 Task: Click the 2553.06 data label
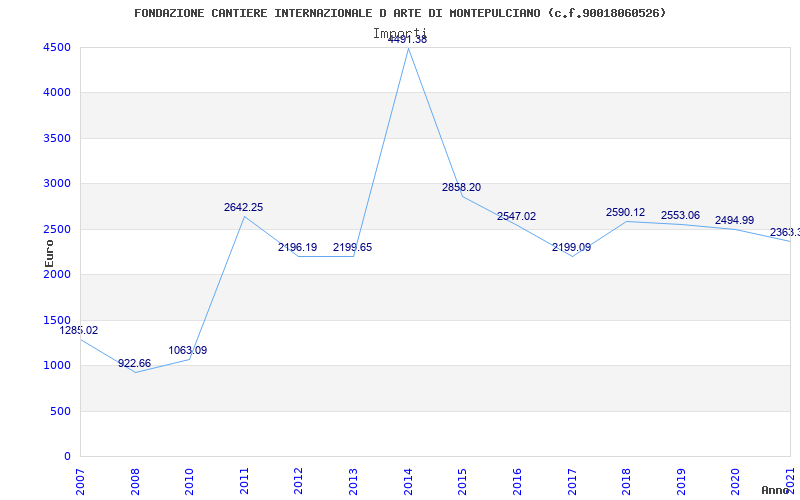coord(680,216)
